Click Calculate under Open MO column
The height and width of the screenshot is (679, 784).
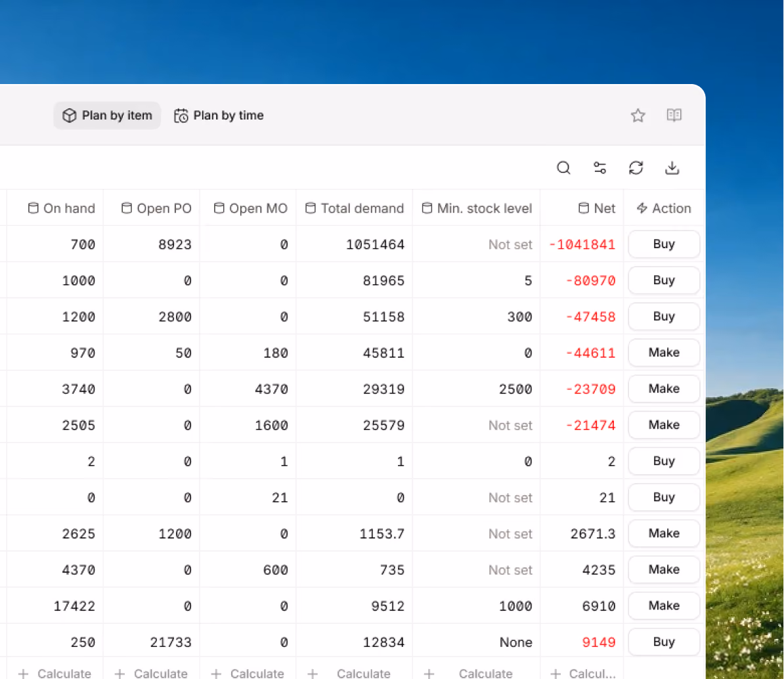(x=248, y=674)
